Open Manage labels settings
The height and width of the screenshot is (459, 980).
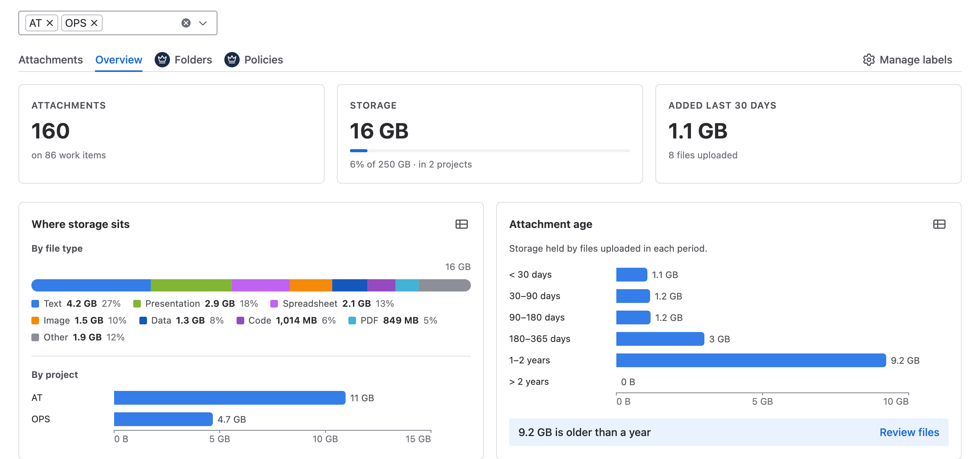(x=907, y=60)
